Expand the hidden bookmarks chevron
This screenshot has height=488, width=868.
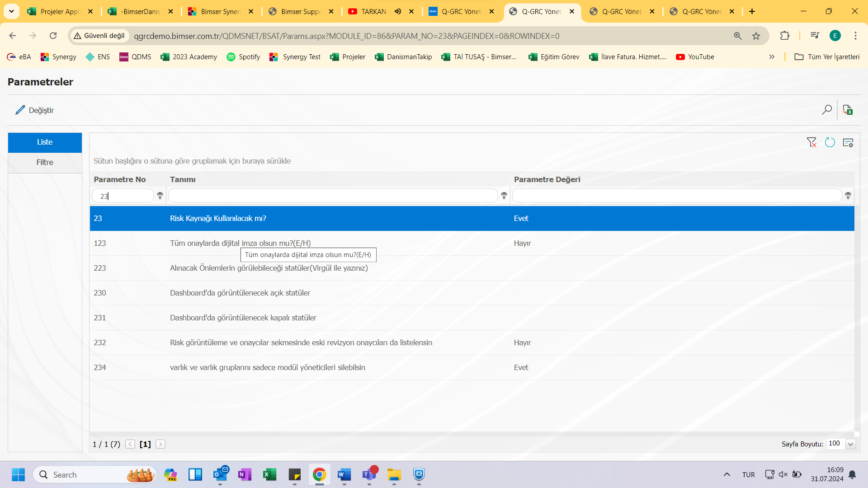pos(772,57)
